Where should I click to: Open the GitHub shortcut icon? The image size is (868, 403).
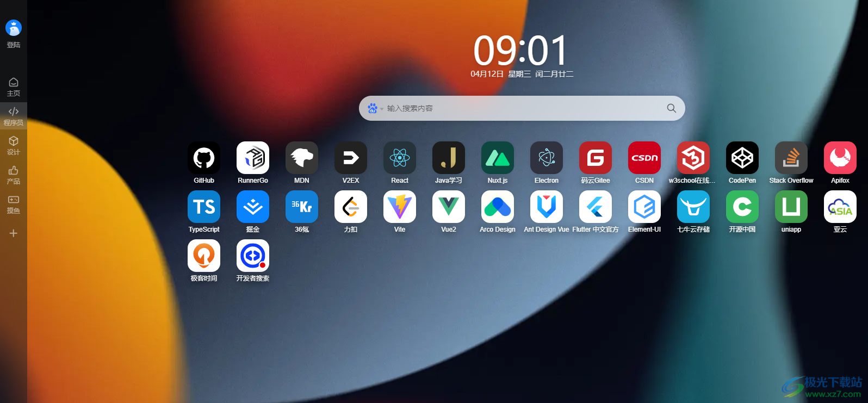[204, 158]
